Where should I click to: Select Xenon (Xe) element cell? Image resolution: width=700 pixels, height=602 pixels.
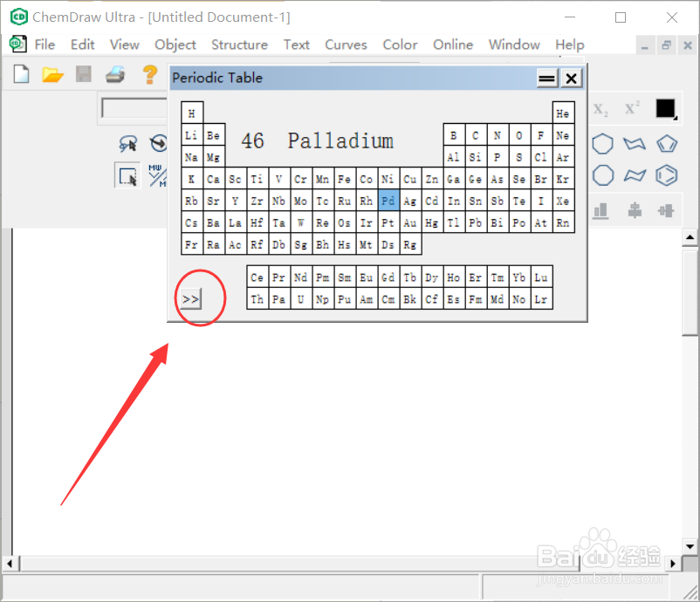[563, 201]
